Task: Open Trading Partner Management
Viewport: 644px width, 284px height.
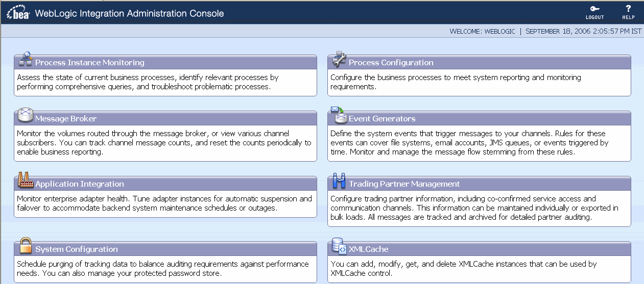Action: 404,184
